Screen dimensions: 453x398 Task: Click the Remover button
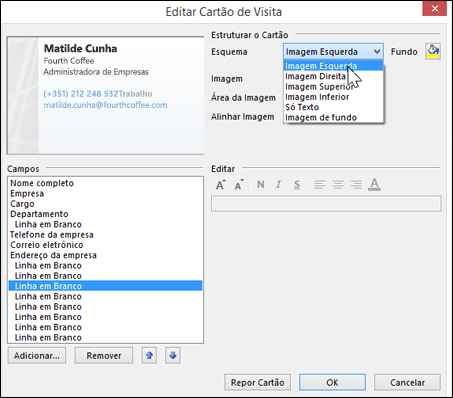(x=104, y=356)
